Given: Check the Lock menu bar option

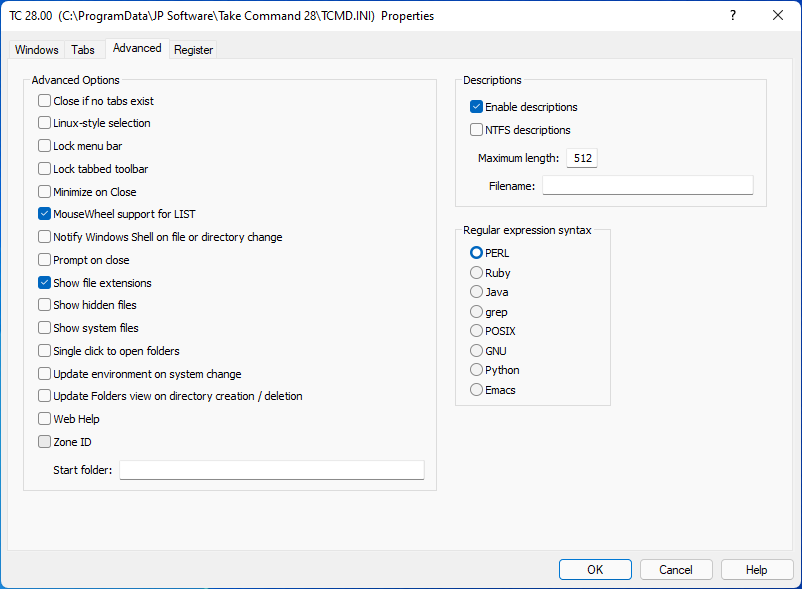Looking at the screenshot, I should pyautogui.click(x=44, y=146).
